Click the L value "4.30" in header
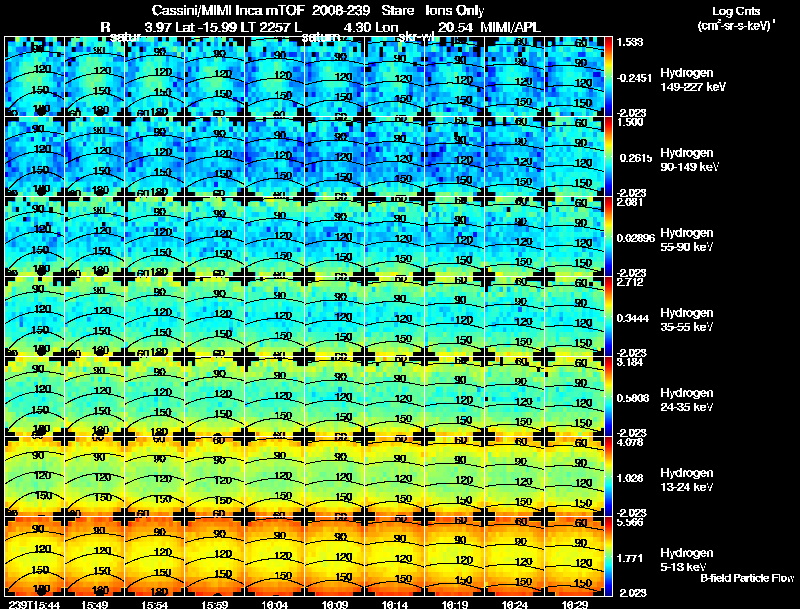 click(x=356, y=27)
